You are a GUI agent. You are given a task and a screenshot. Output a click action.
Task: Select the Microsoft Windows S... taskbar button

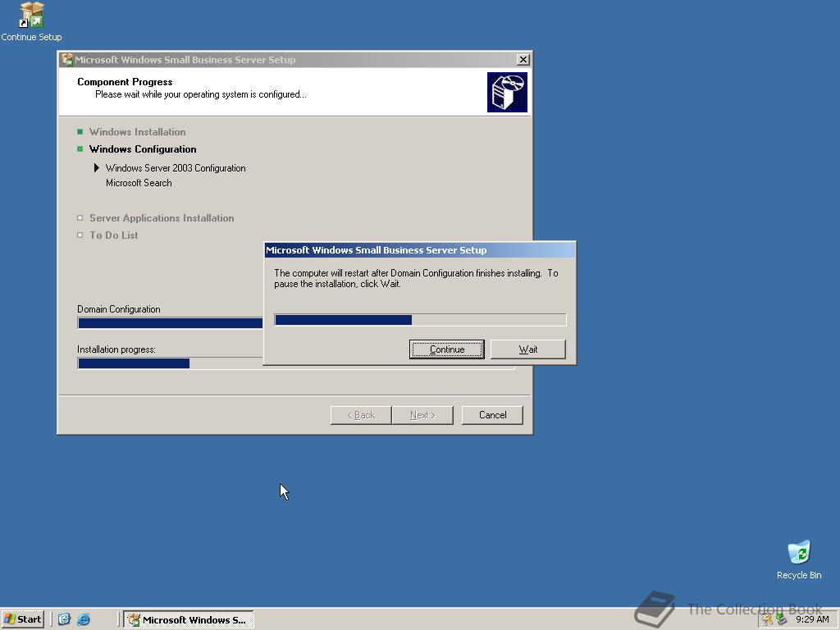(x=189, y=620)
